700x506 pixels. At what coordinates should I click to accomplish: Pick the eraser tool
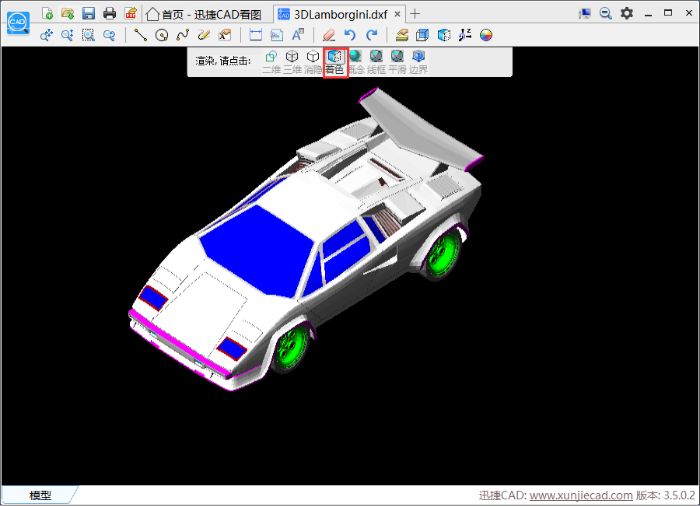(x=329, y=35)
